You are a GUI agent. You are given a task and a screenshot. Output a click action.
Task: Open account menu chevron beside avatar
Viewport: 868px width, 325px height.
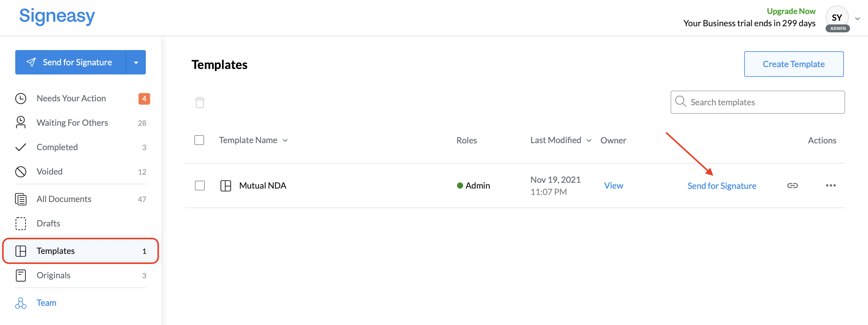[858, 19]
